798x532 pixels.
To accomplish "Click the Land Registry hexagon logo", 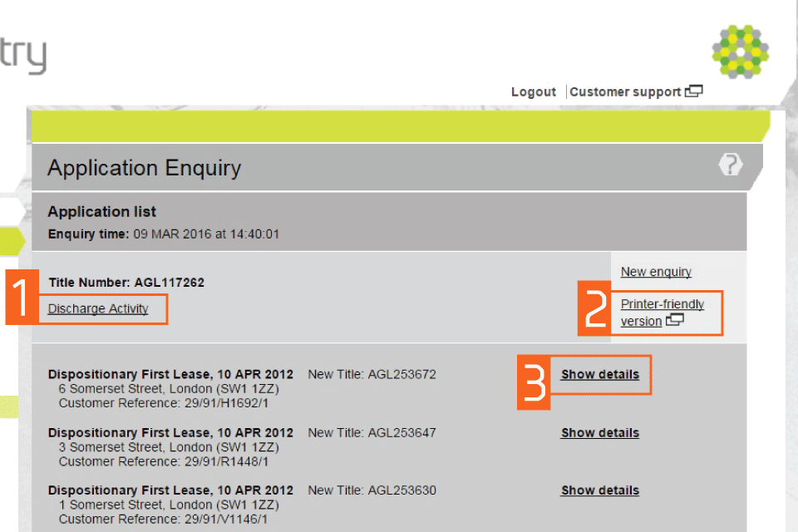I will [740, 50].
